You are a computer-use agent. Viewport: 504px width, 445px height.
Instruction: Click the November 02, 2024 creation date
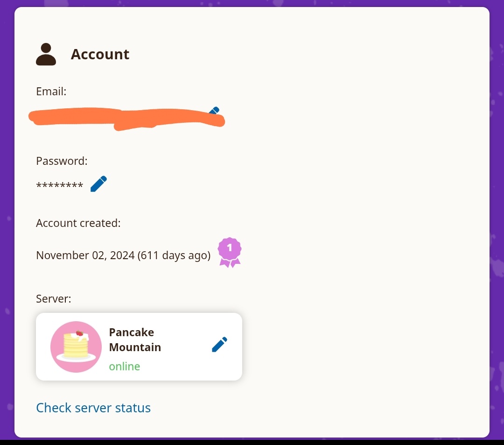(x=85, y=255)
